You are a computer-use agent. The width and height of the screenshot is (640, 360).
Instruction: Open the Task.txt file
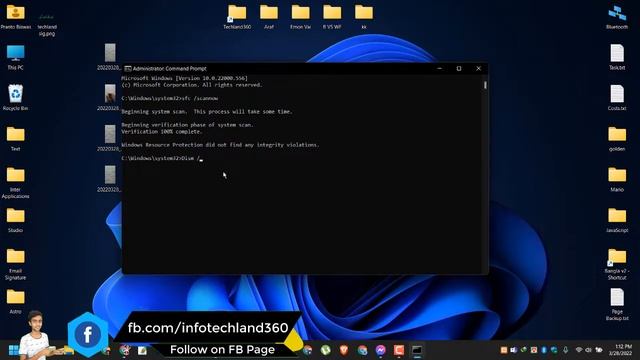617,57
